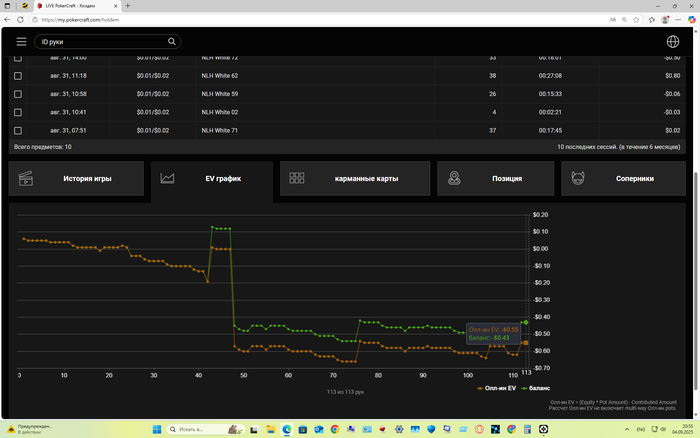Viewport: 700px width, 438px height.
Task: Click the taskbar search box Искать в...
Action: [x=206, y=430]
